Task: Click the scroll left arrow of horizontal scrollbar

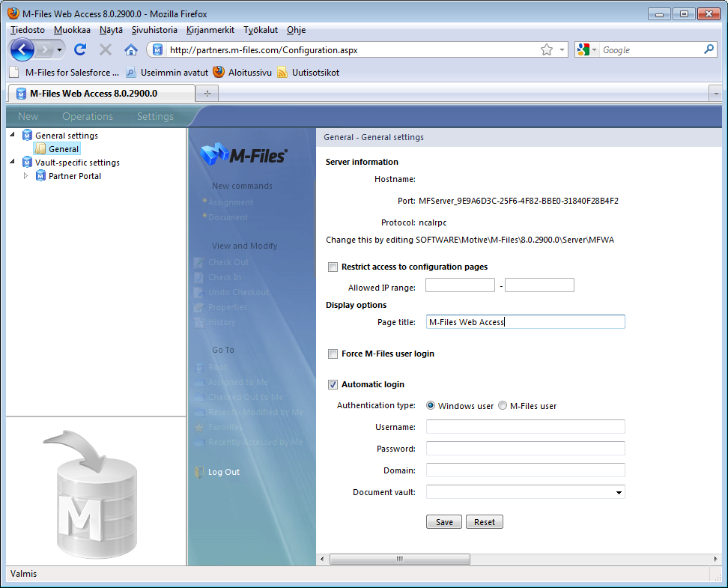Action: point(322,560)
